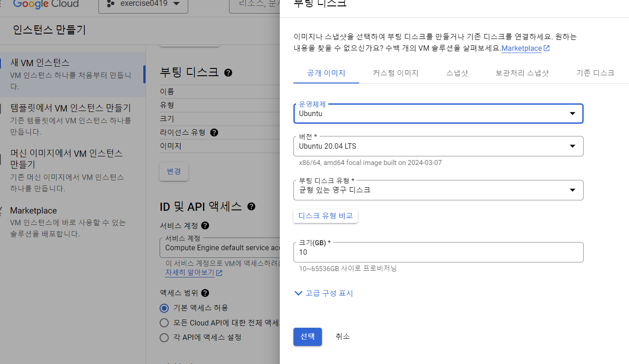Open the ID 및 API 액세스 help icon

251,206
